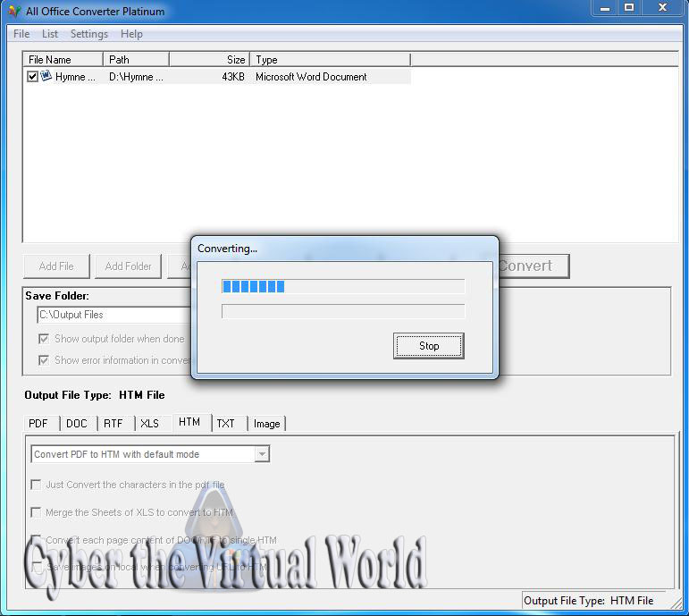689x616 pixels.
Task: Enable Convert each page content to single HTM
Action: point(36,539)
